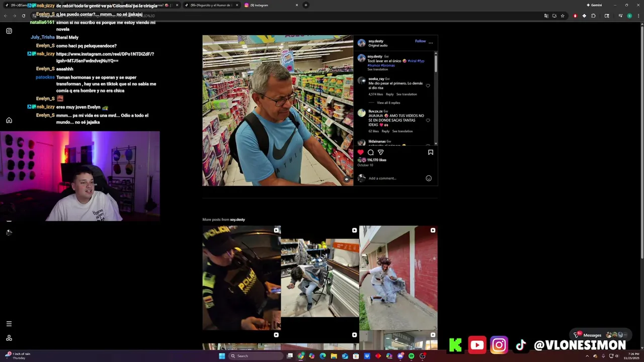Click the red extension icon

coord(575,16)
